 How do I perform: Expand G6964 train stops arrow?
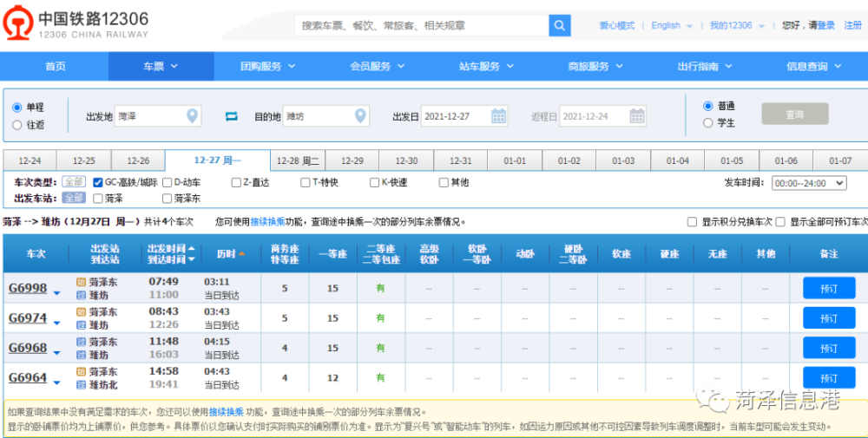tap(56, 382)
